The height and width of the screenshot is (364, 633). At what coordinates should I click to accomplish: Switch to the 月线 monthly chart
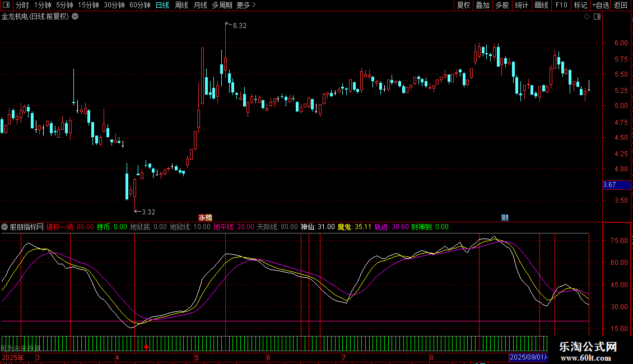point(200,6)
